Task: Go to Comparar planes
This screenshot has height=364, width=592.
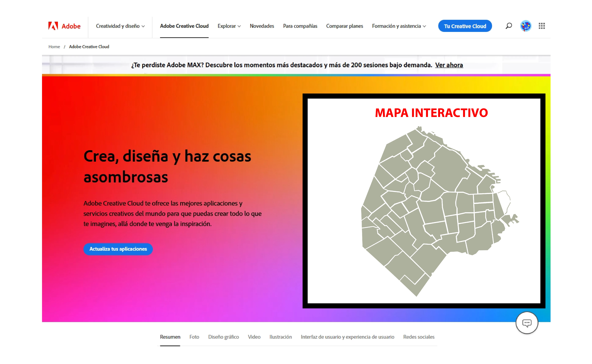Action: (344, 26)
